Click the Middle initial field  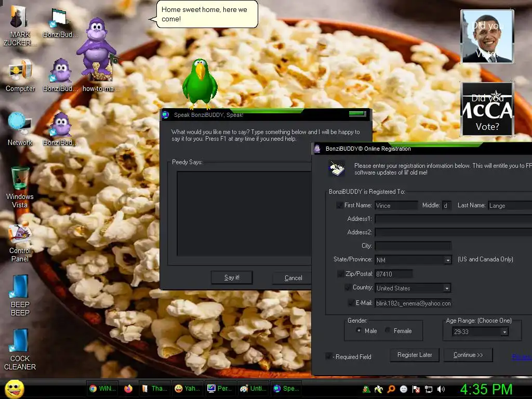(x=446, y=206)
